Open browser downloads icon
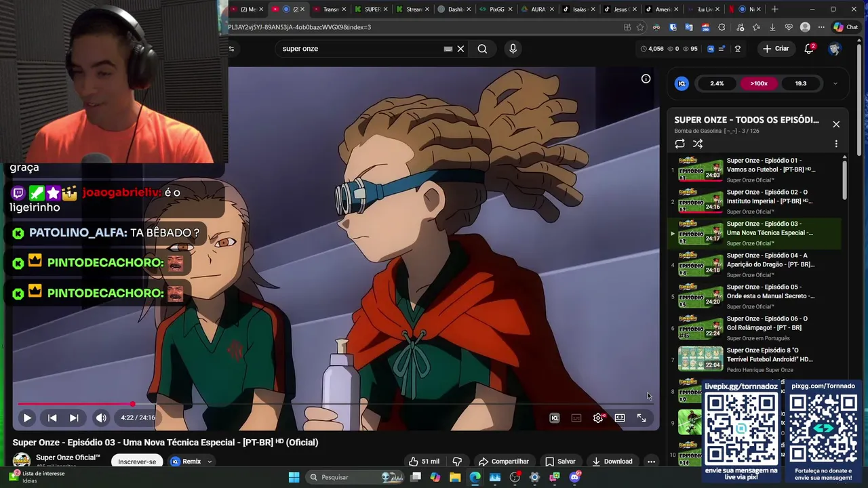868x488 pixels. [772, 27]
